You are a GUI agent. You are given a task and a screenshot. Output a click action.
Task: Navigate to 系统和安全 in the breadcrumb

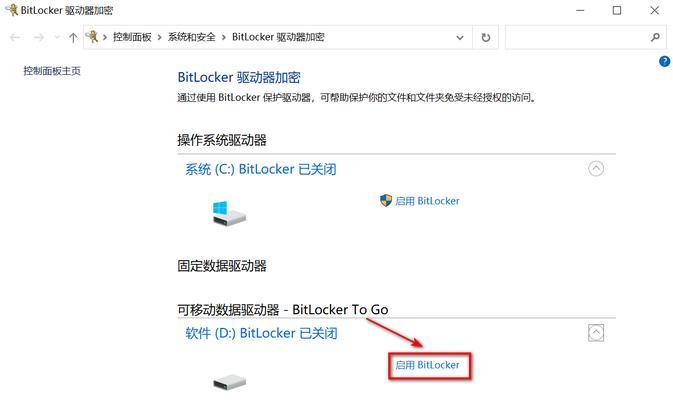(x=191, y=37)
